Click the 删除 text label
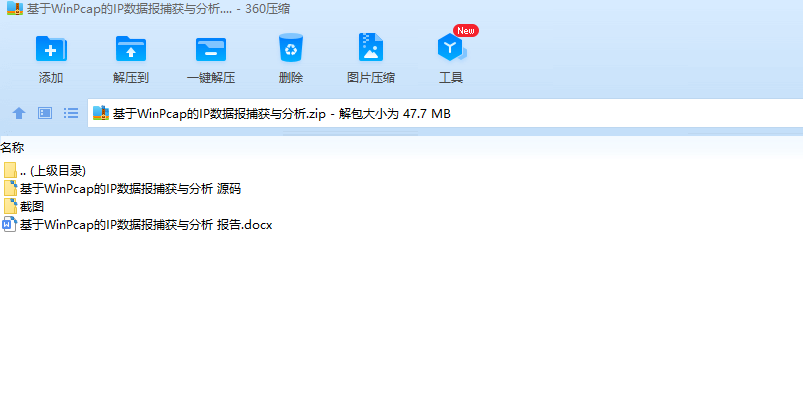 coord(291,78)
